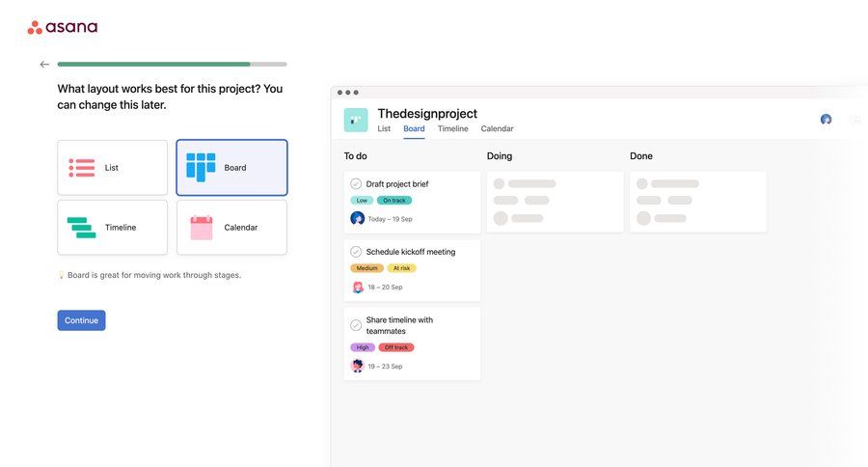Click the To do column header
Screen dimensions: 868x467
pos(355,156)
